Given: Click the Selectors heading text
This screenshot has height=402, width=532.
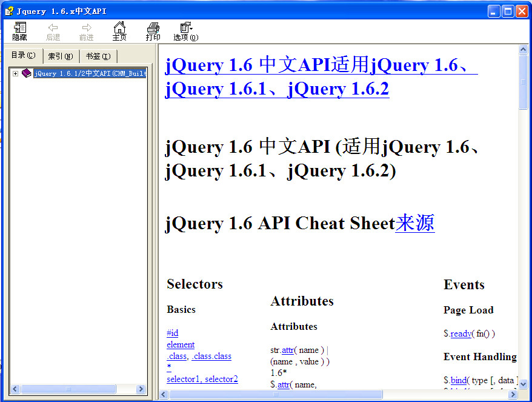Looking at the screenshot, I should 195,284.
